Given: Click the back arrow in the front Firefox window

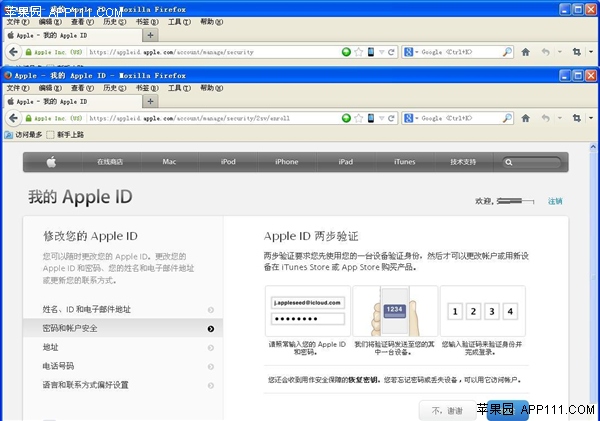Looking at the screenshot, I should pyautogui.click(x=14, y=118).
